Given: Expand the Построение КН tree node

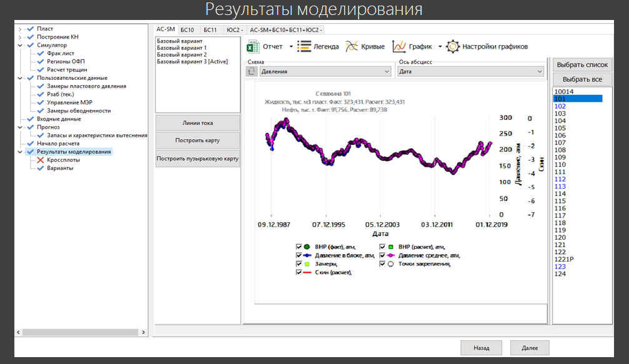Looking at the screenshot, I should [x=19, y=37].
